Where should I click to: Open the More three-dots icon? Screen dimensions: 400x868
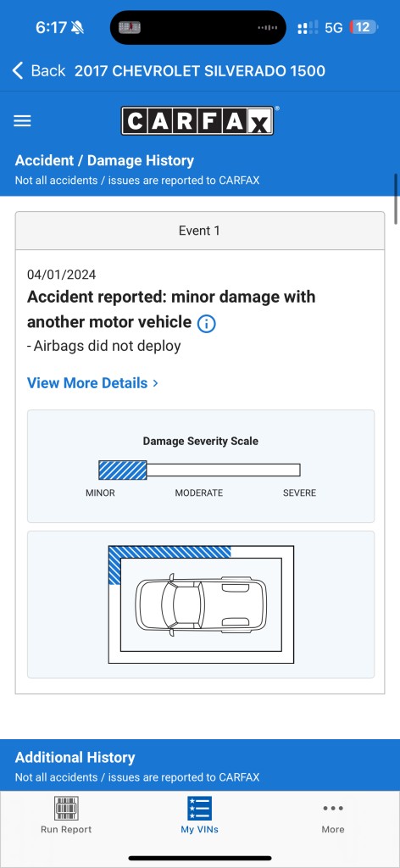click(x=333, y=808)
